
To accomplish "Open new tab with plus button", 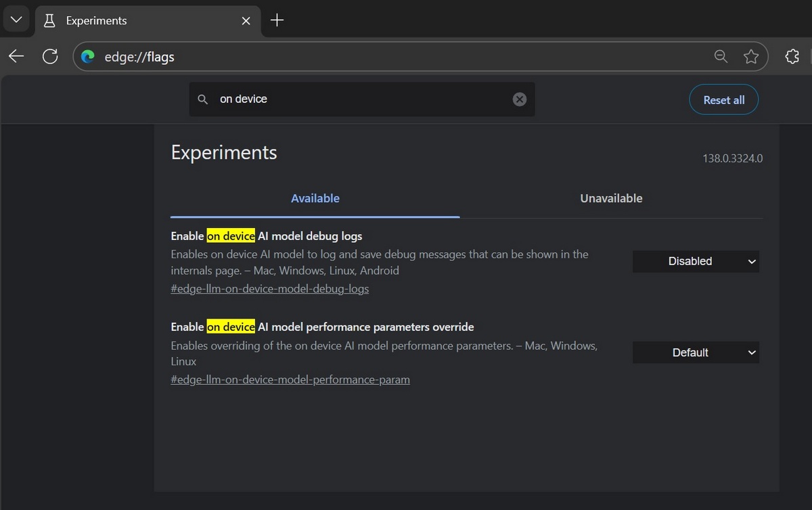I will pos(277,20).
